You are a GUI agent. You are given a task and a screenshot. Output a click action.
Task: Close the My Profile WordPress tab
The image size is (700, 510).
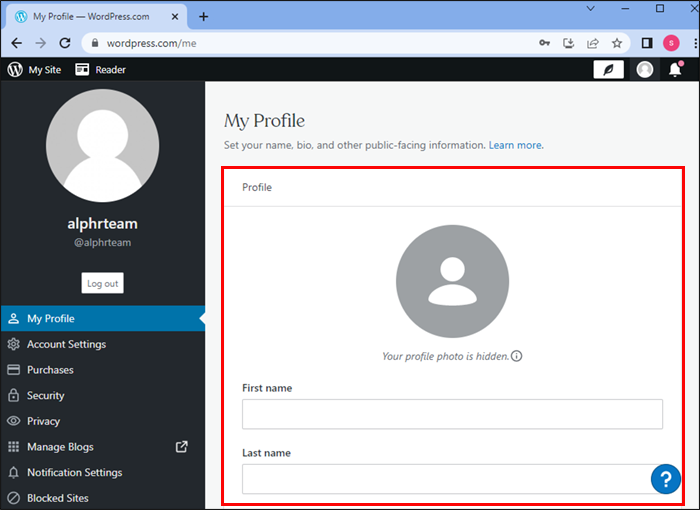click(x=175, y=17)
